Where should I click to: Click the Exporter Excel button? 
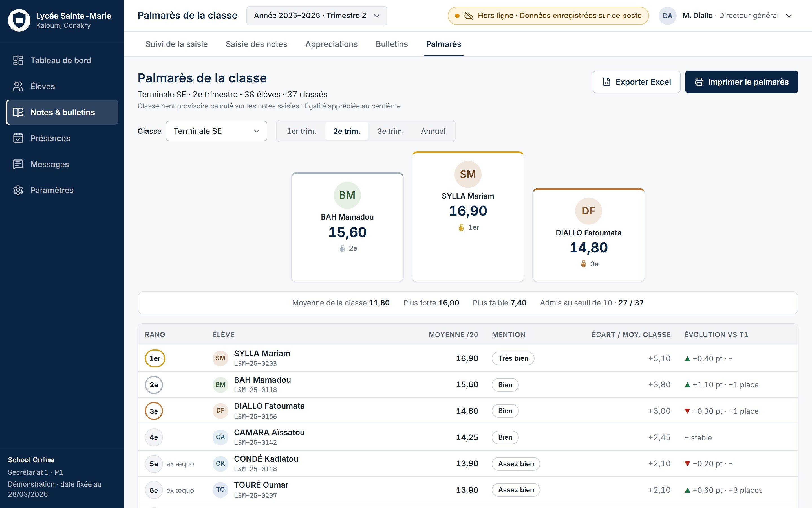pyautogui.click(x=637, y=82)
